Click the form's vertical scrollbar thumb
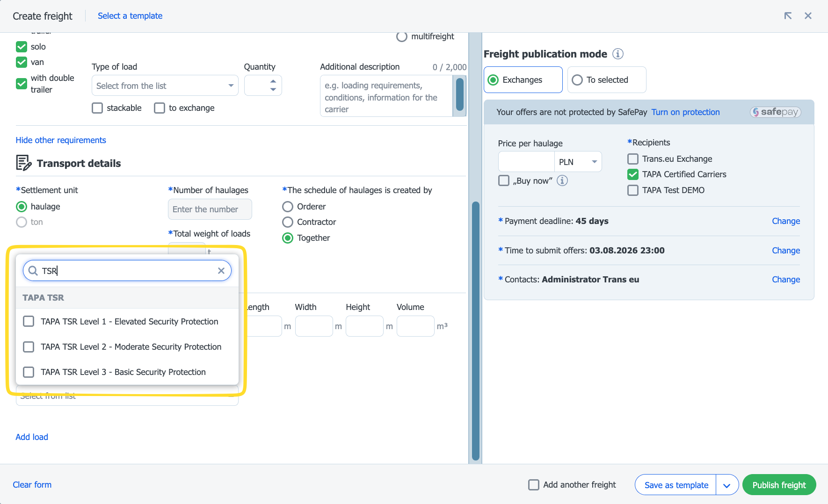Image resolution: width=828 pixels, height=504 pixels. pos(476,331)
